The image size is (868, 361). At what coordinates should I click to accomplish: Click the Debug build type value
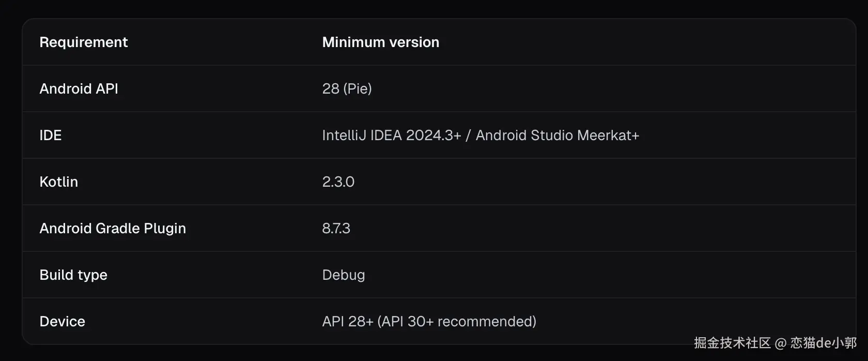tap(343, 275)
